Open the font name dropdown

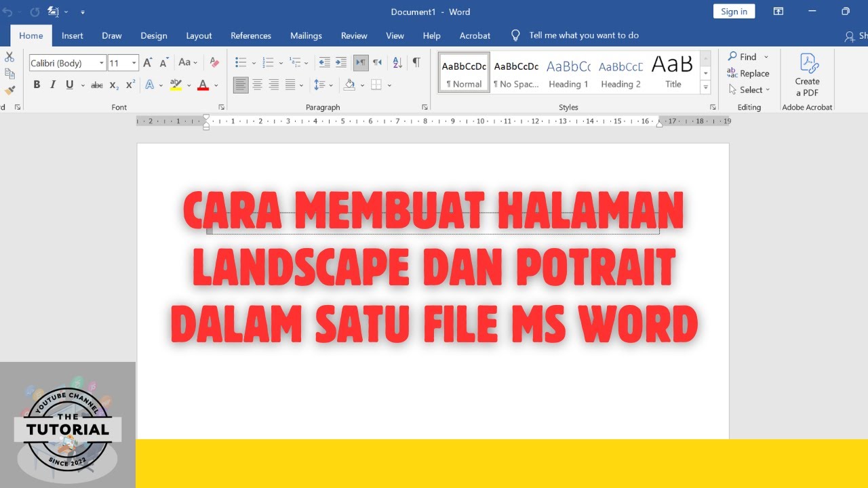click(x=101, y=63)
